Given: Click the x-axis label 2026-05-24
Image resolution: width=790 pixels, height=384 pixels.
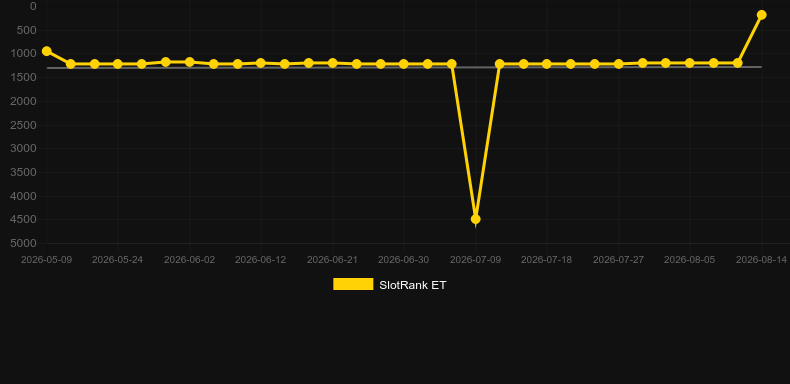Looking at the screenshot, I should coord(117,260).
